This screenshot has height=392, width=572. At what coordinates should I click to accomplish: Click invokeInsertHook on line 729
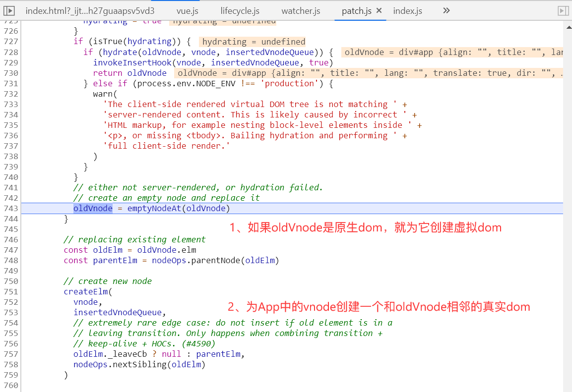point(132,62)
